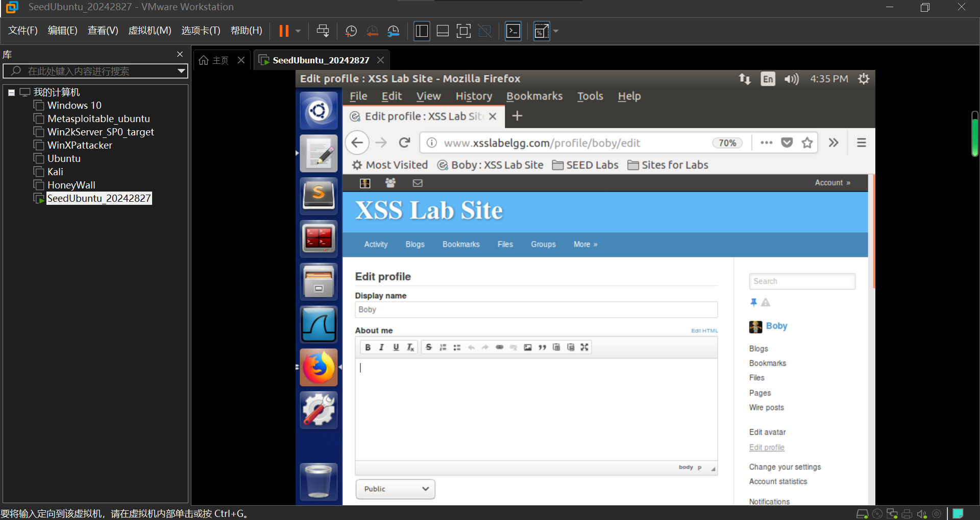Click the VMware green vertical scrollbar

click(974, 134)
